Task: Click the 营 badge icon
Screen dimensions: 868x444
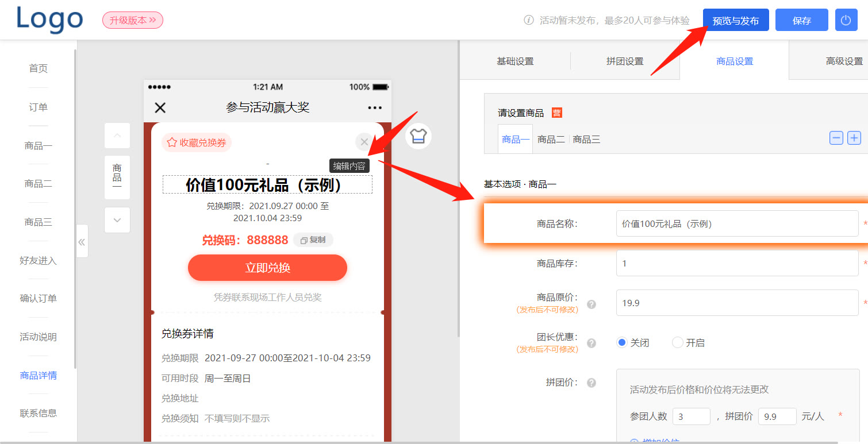Action: click(x=556, y=113)
